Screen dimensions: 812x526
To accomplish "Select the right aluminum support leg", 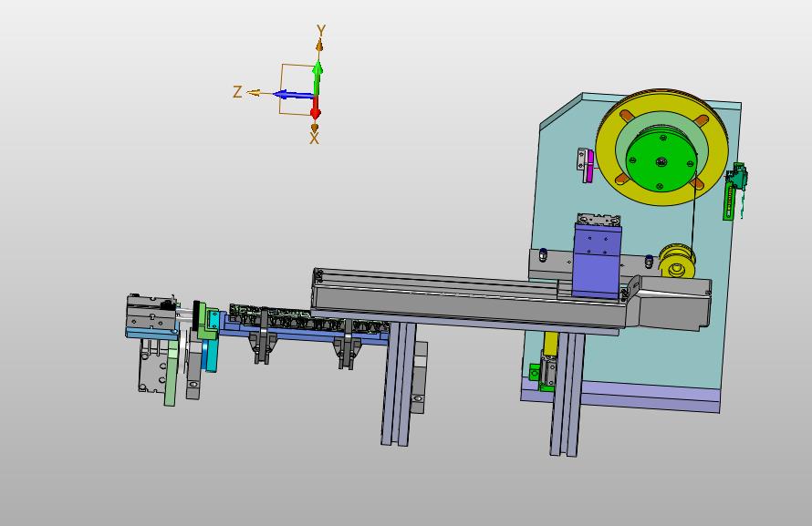I will click(567, 396).
